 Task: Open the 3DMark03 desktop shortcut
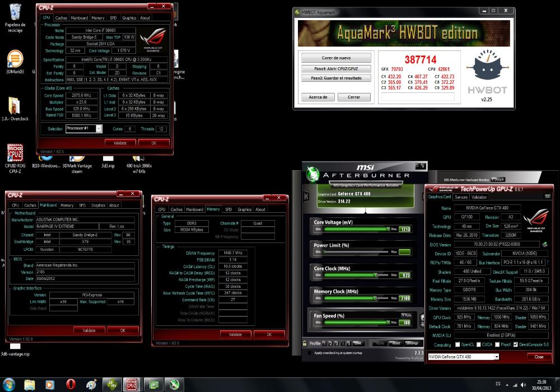(15, 62)
